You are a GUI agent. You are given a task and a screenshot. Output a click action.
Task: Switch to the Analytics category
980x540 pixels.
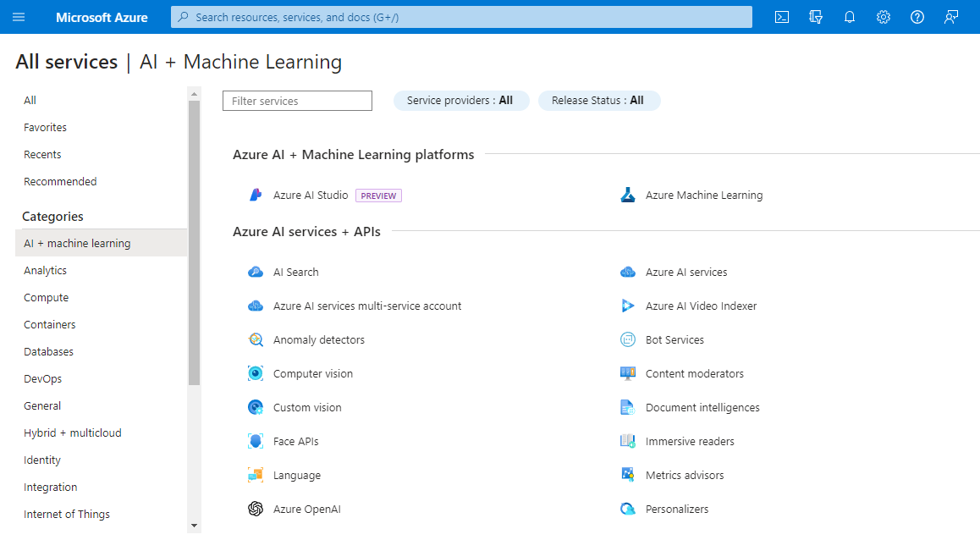(45, 269)
